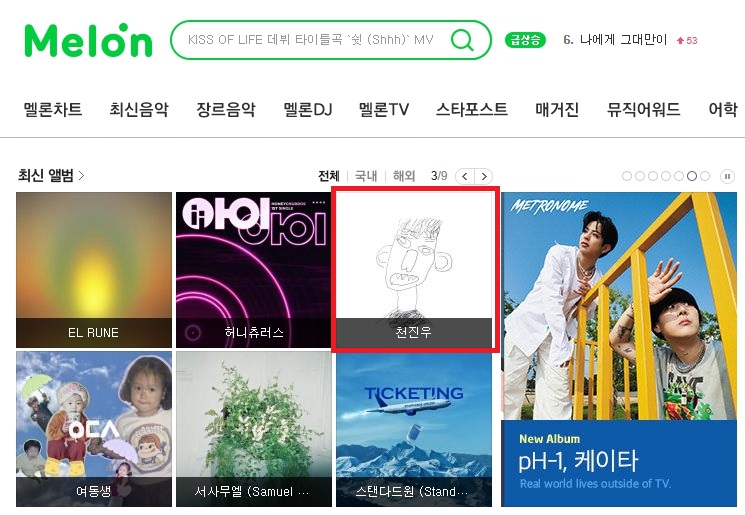The height and width of the screenshot is (515, 745).
Task: Click the search magnifier icon
Action: pos(462,40)
